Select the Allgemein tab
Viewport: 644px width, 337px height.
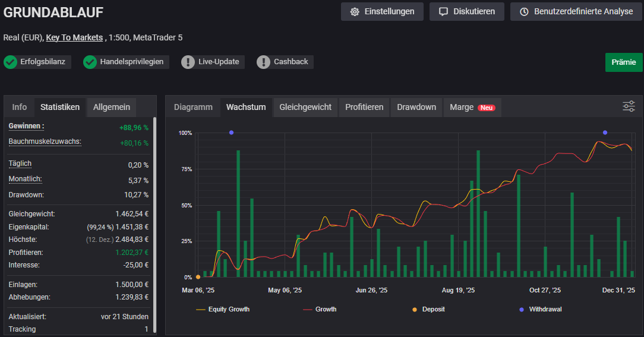pos(112,107)
